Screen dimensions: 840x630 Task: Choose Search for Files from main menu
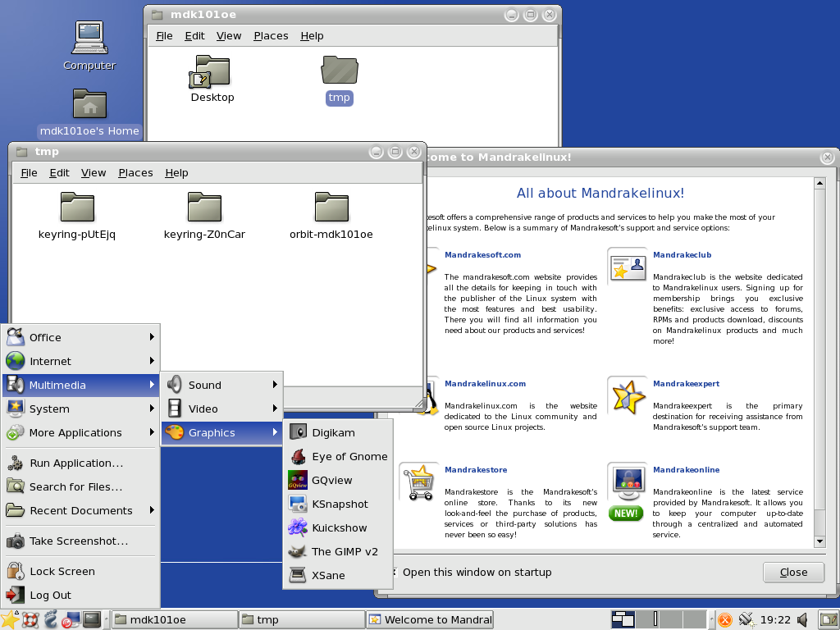click(81, 486)
